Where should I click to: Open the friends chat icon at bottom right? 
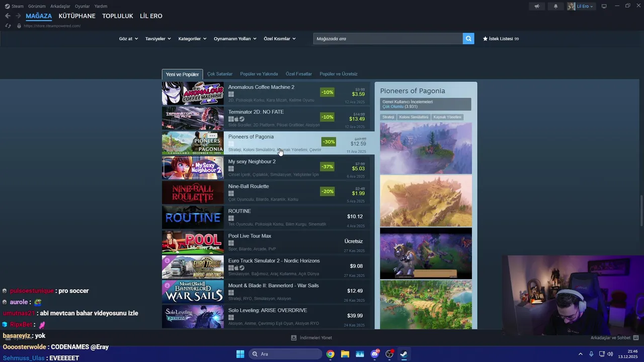tap(636, 338)
